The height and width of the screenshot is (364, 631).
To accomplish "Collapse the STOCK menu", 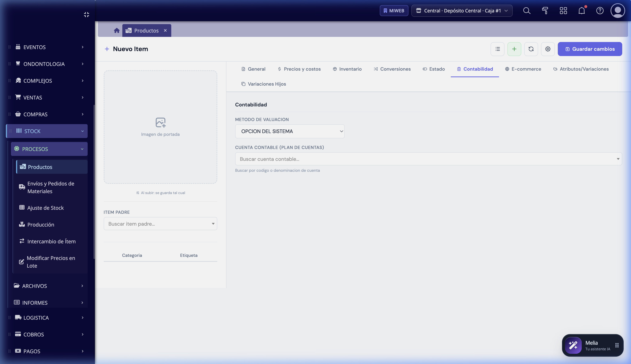I will 47,131.
